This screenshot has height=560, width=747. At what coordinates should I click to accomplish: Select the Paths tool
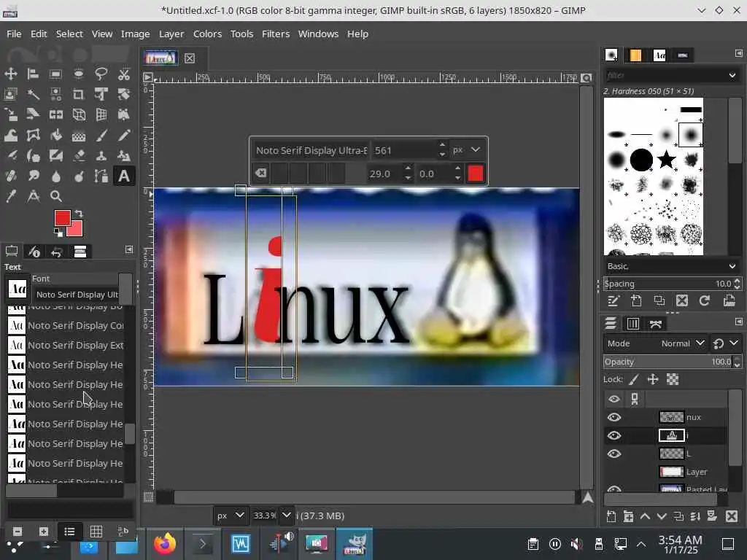(x=101, y=176)
